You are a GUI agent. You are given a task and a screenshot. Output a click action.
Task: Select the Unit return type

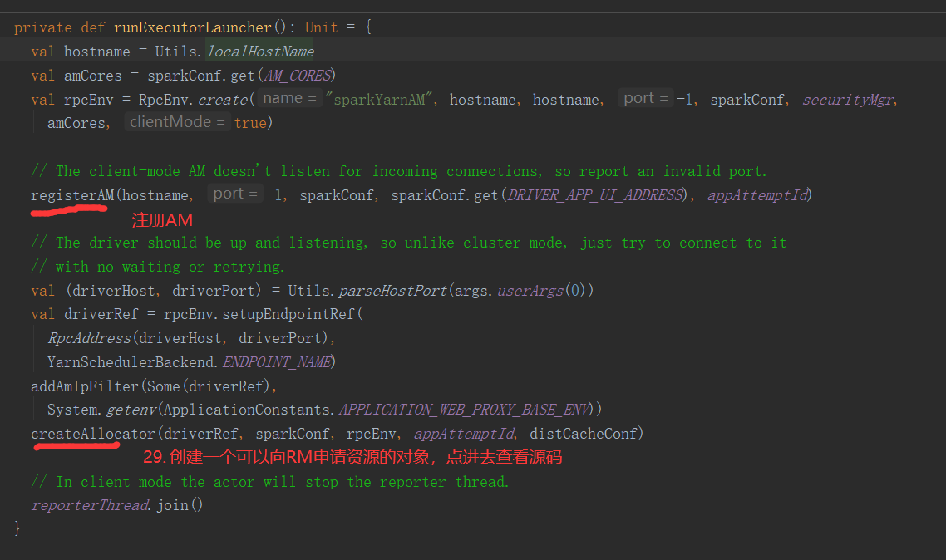pyautogui.click(x=321, y=27)
